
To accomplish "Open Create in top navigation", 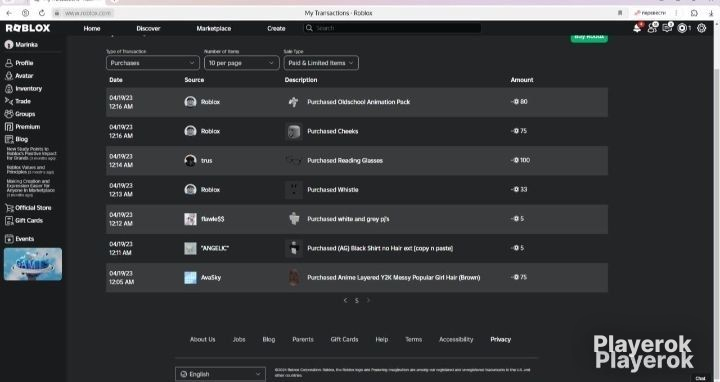I will (x=276, y=28).
